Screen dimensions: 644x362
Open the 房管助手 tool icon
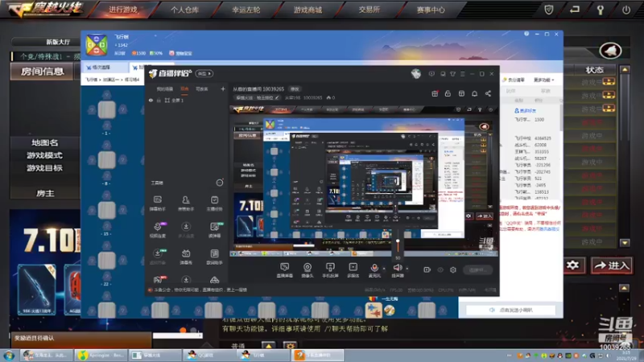tap(186, 204)
